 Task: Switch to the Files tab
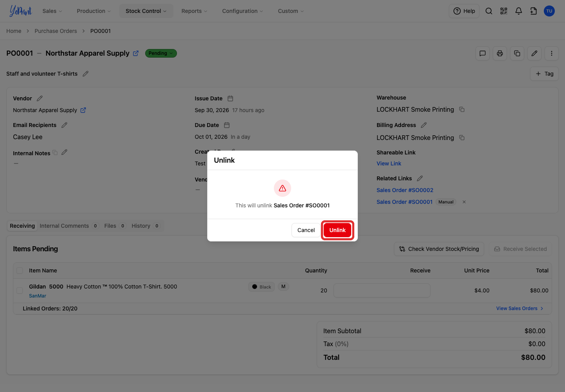coord(115,226)
